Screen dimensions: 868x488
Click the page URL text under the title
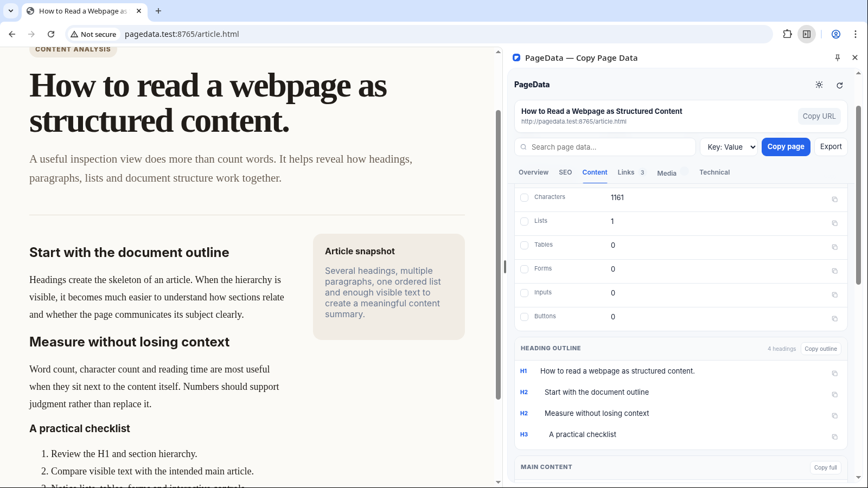tap(573, 121)
